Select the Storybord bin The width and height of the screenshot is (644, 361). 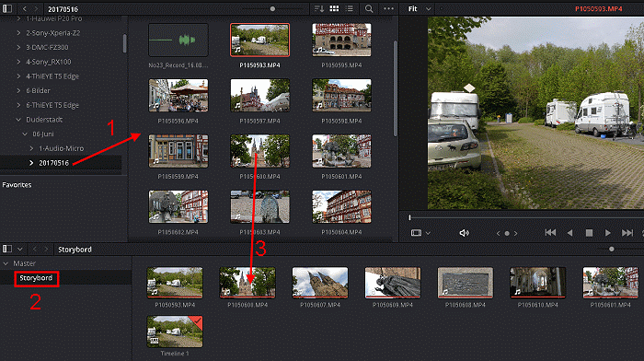pos(36,278)
